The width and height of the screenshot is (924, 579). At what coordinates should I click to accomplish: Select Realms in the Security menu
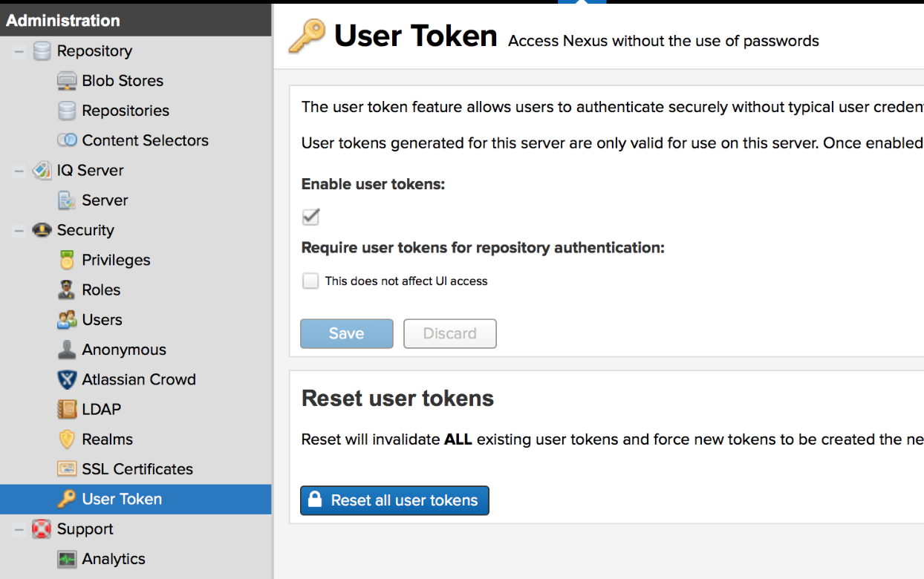[x=107, y=439]
